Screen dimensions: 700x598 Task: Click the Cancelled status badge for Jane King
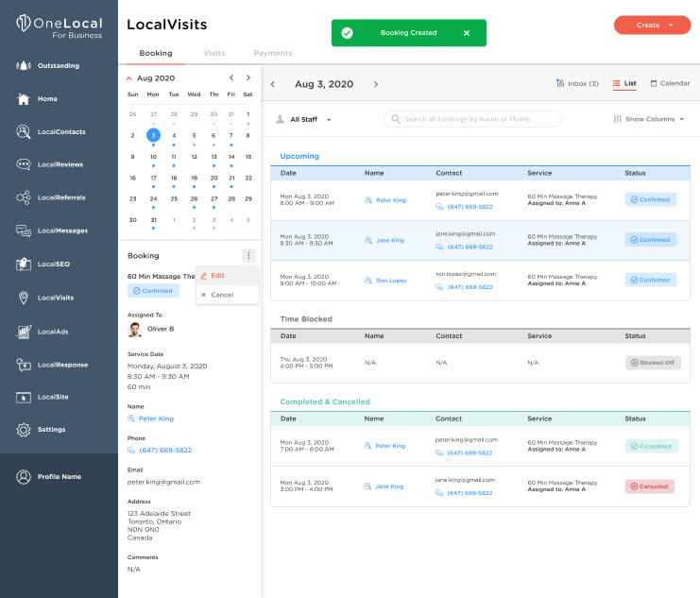650,487
